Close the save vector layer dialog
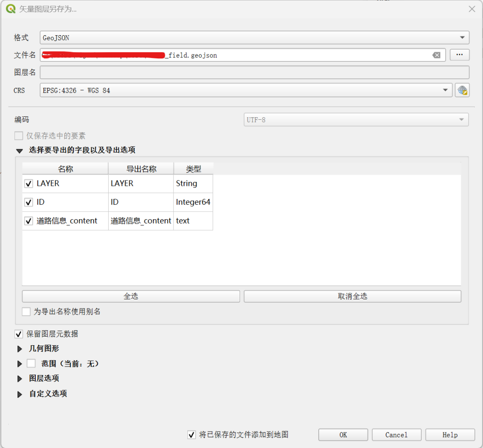Screen dimensions: 483x448 [472, 9]
